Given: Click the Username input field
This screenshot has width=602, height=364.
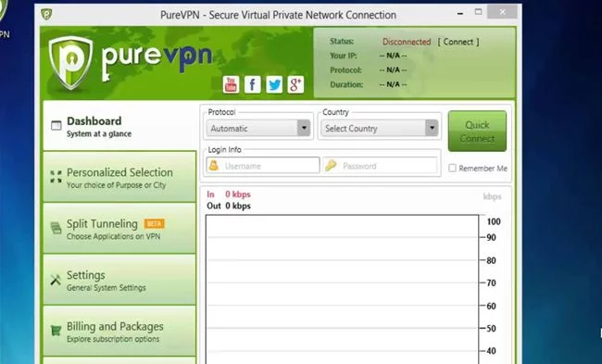Looking at the screenshot, I should [263, 166].
